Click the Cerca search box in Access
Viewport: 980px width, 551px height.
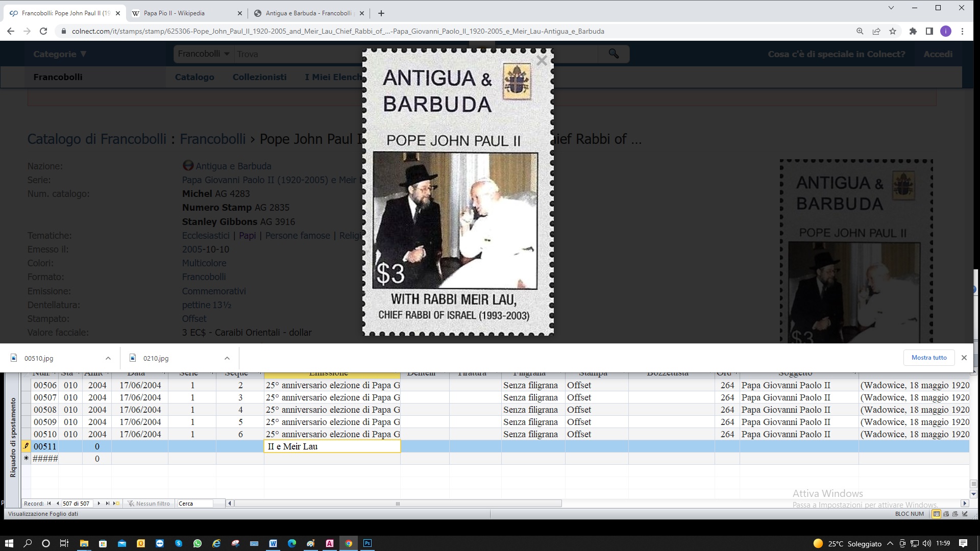[x=194, y=504]
